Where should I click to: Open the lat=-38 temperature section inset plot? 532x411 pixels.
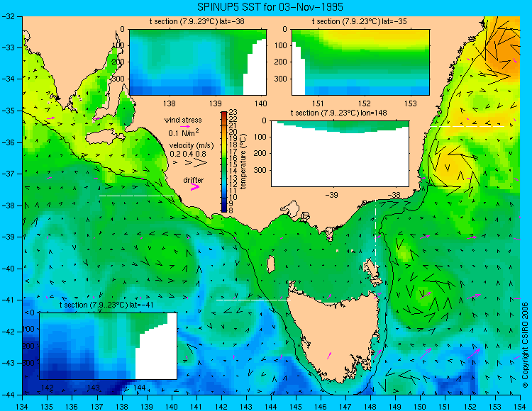click(198, 62)
